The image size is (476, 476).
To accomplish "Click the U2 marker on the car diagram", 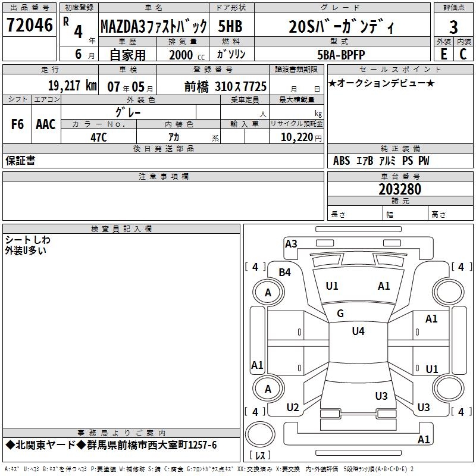I will [x=293, y=407].
